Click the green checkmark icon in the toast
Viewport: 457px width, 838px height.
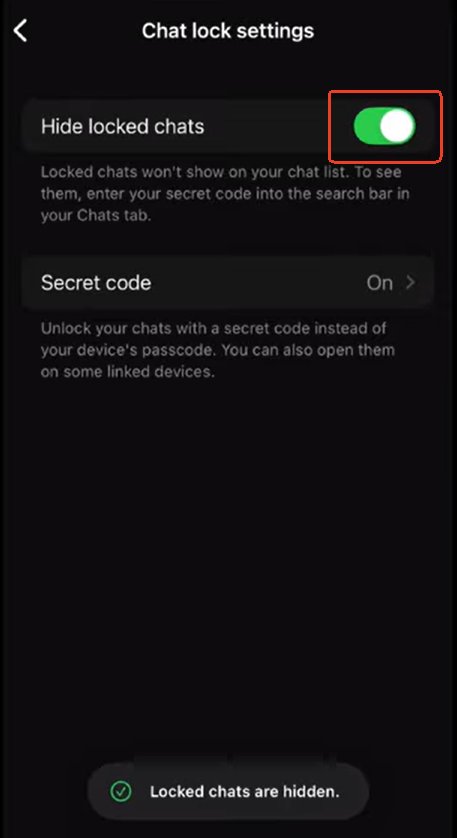pyautogui.click(x=121, y=791)
